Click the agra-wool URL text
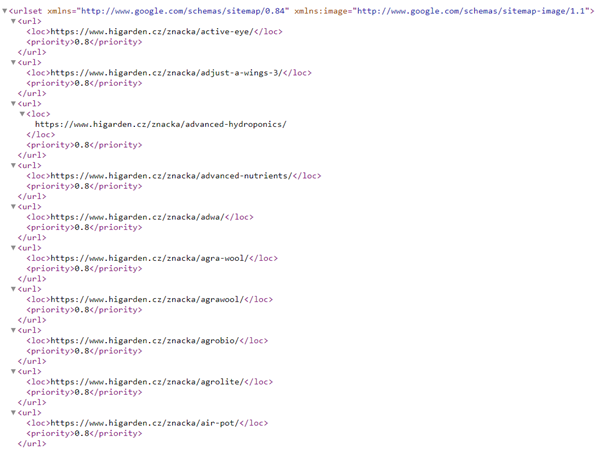 point(149,258)
